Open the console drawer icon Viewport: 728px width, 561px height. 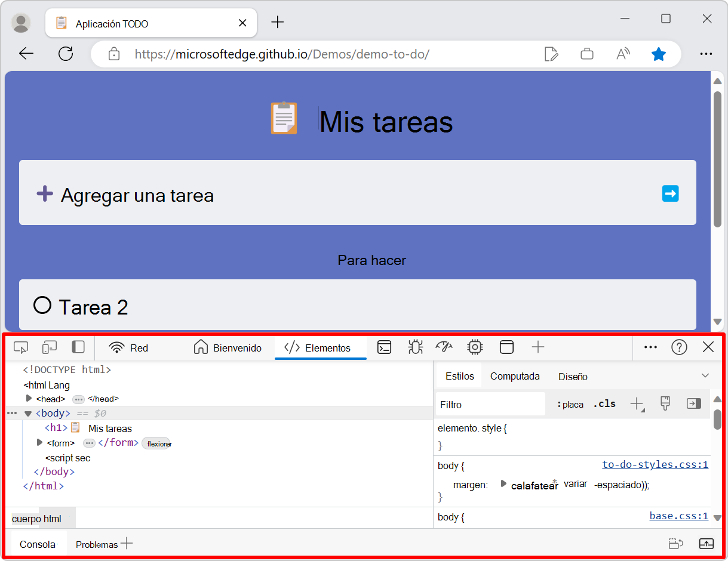[x=384, y=347]
